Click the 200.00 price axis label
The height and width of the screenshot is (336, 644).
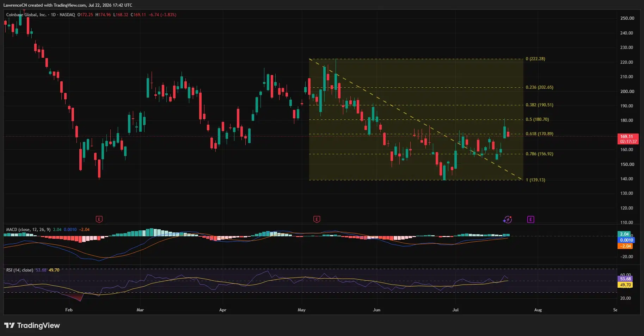[x=627, y=92]
